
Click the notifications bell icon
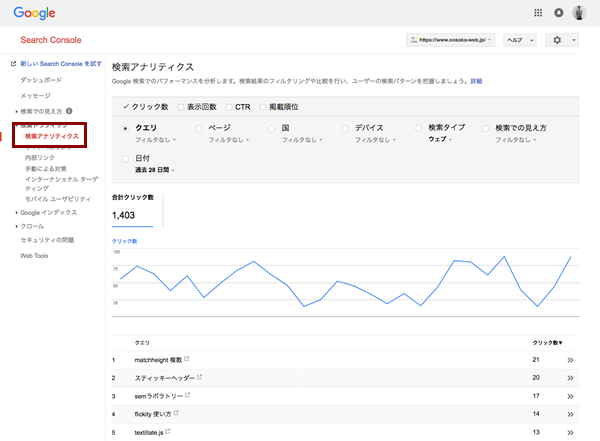[x=558, y=13]
